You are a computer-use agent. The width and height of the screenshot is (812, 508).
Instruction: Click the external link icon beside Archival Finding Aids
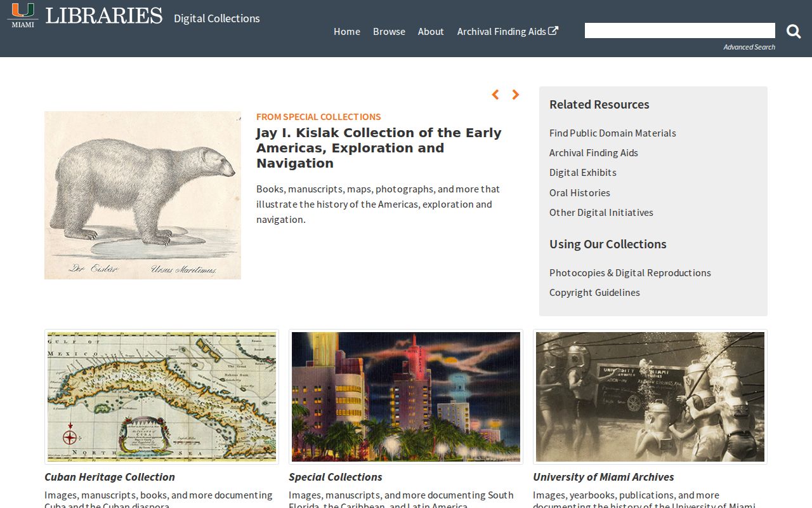[553, 30]
